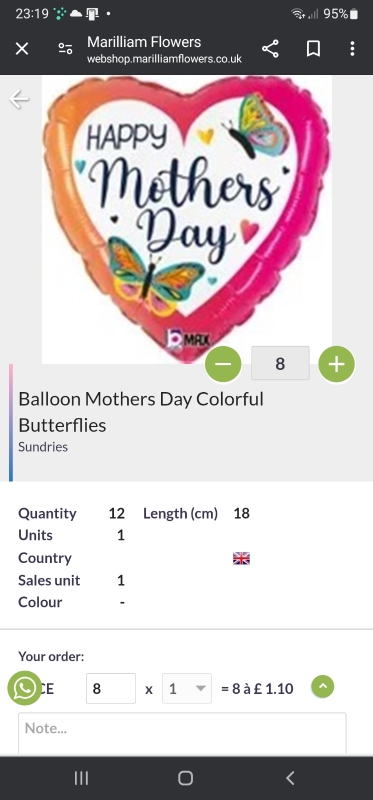Viewport: 373px width, 800px height.
Task: Open the Sundries category link
Action: pyautogui.click(x=43, y=447)
